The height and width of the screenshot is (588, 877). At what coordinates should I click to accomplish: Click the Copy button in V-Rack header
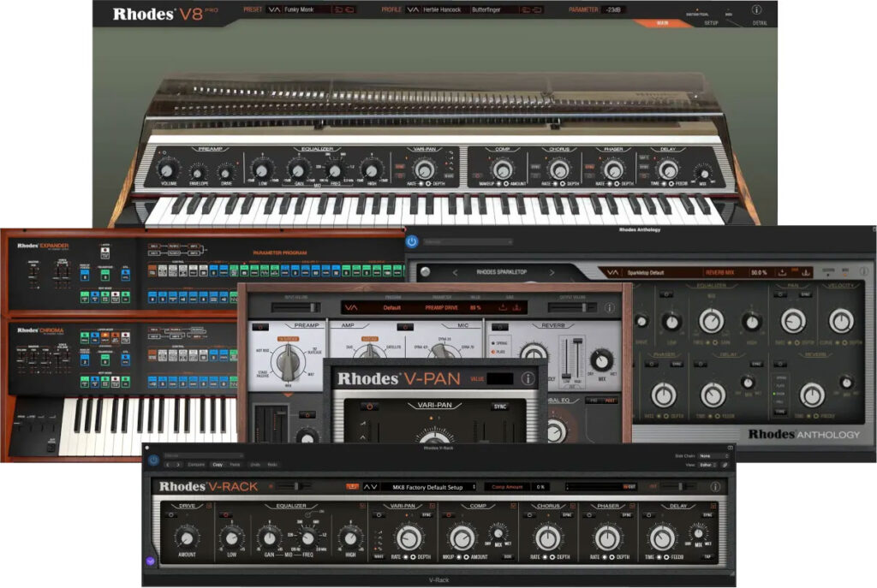218,464
